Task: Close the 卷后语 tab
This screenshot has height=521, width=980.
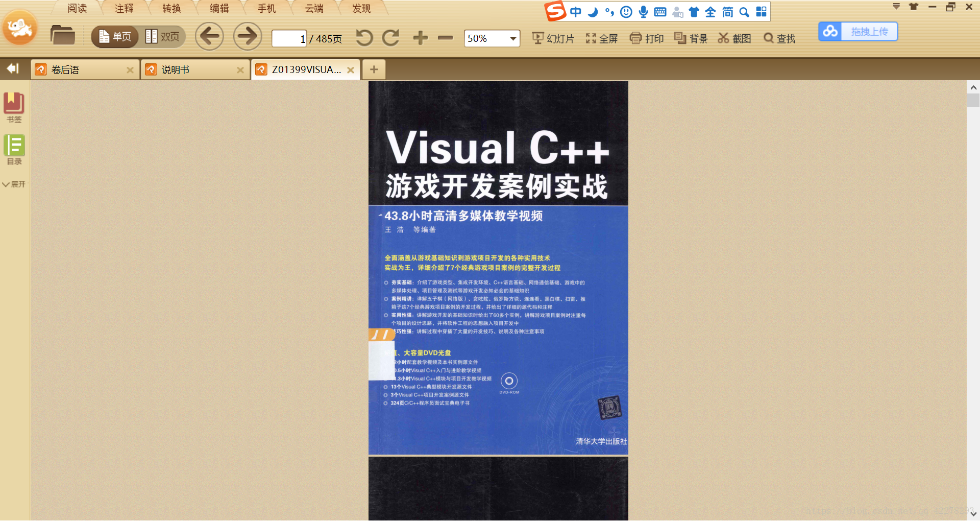Action: click(130, 70)
